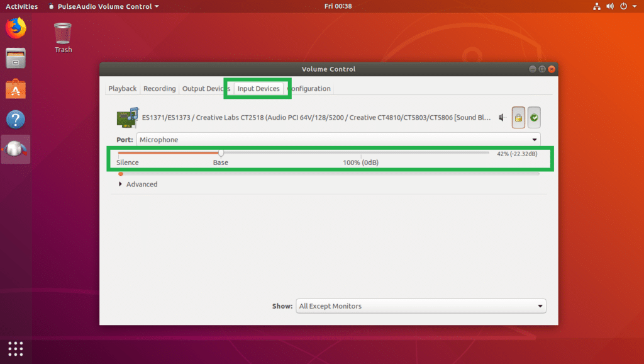The width and height of the screenshot is (644, 364).
Task: Open Ubuntu Software from the dock
Action: click(x=14, y=89)
